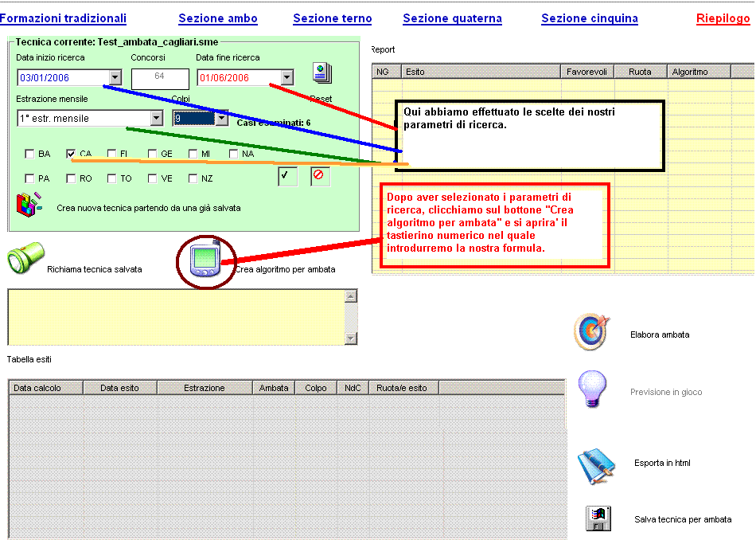Screen dimensions: 756x540
Task: Open the Colpi dropdown arrow
Action: (222, 118)
